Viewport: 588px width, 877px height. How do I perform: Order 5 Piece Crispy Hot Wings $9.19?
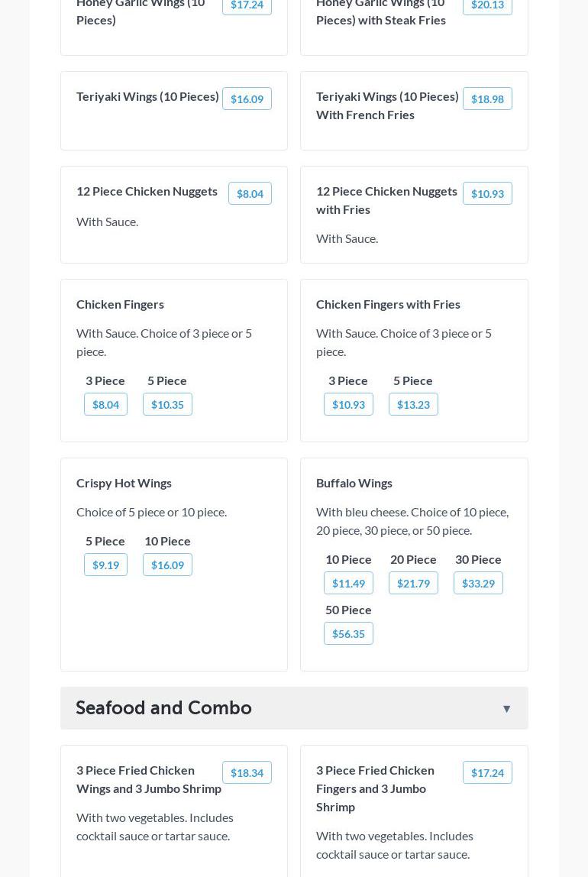click(105, 565)
